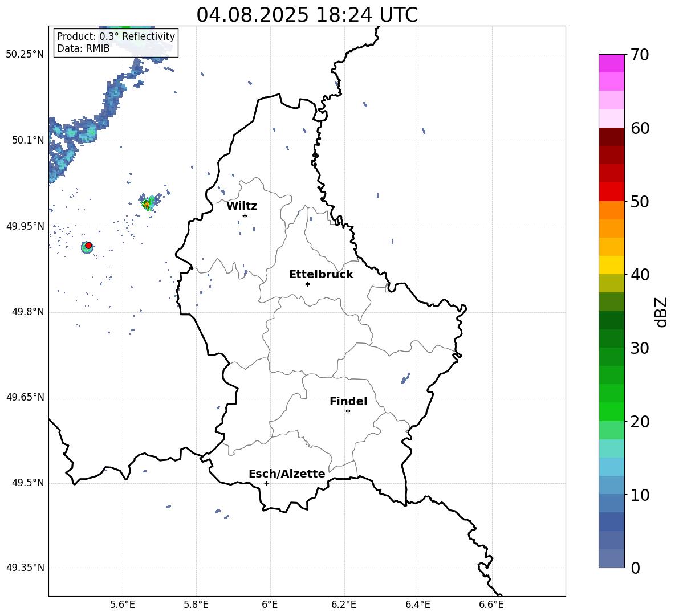Click the Esch/Alzette station cross marker

pos(266,483)
